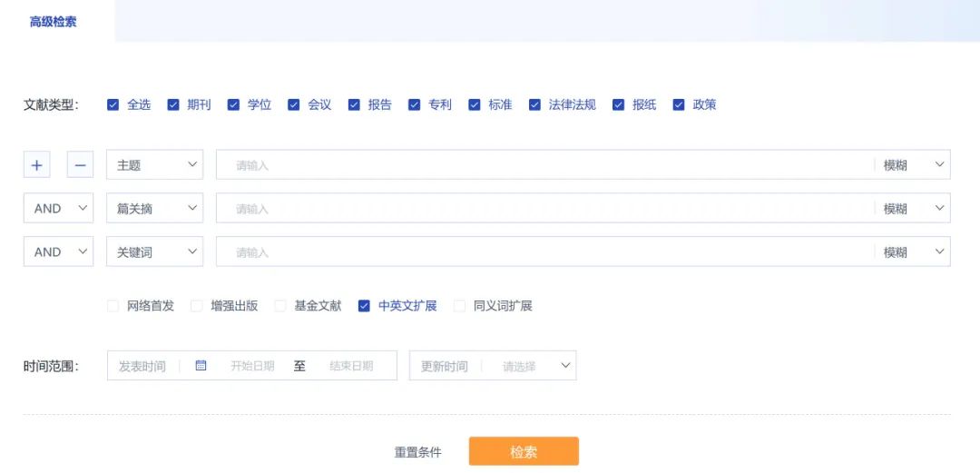Uncheck the 全选 checkbox
This screenshot has width=980, height=473.
pos(113,104)
